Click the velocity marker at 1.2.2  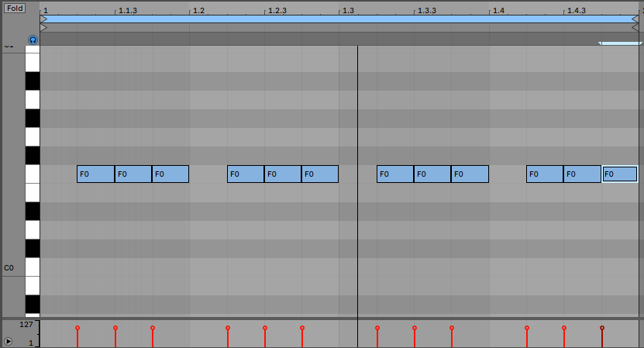228,328
